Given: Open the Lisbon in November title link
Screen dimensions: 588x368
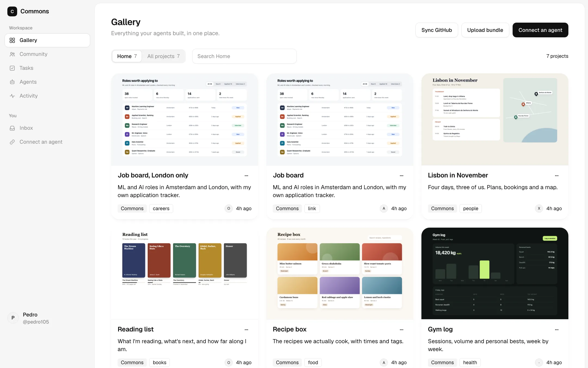Looking at the screenshot, I should click(x=458, y=175).
